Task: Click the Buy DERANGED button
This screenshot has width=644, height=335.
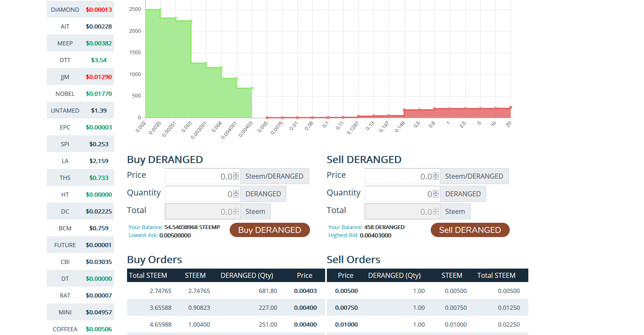Action: click(270, 230)
